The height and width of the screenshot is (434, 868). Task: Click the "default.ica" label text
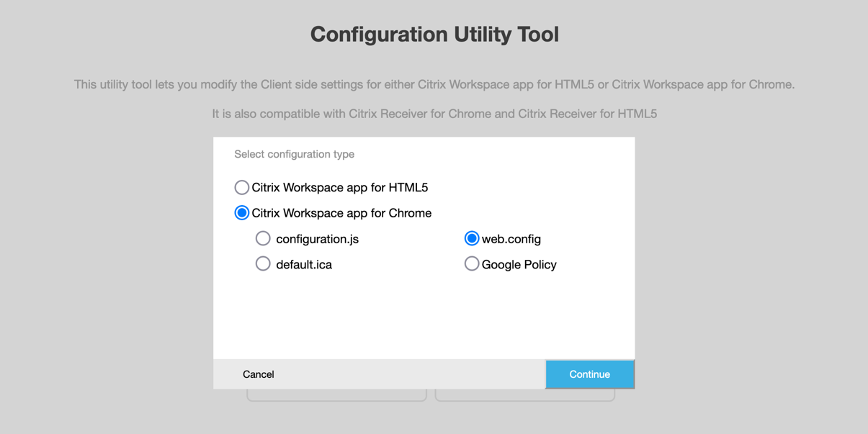[x=304, y=265]
